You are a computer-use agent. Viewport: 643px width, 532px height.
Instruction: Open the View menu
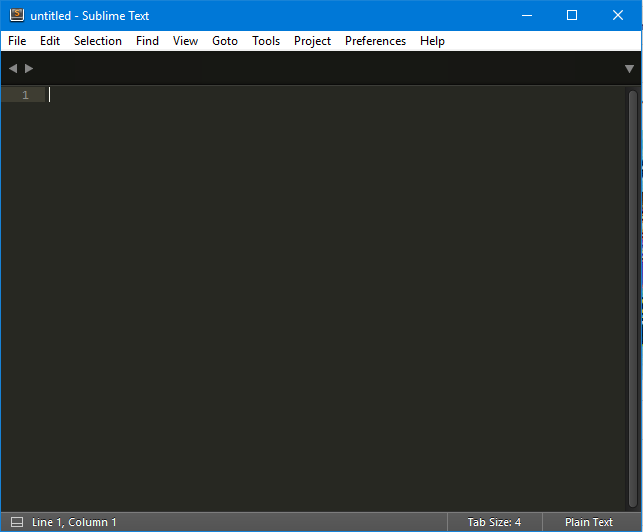pos(185,41)
